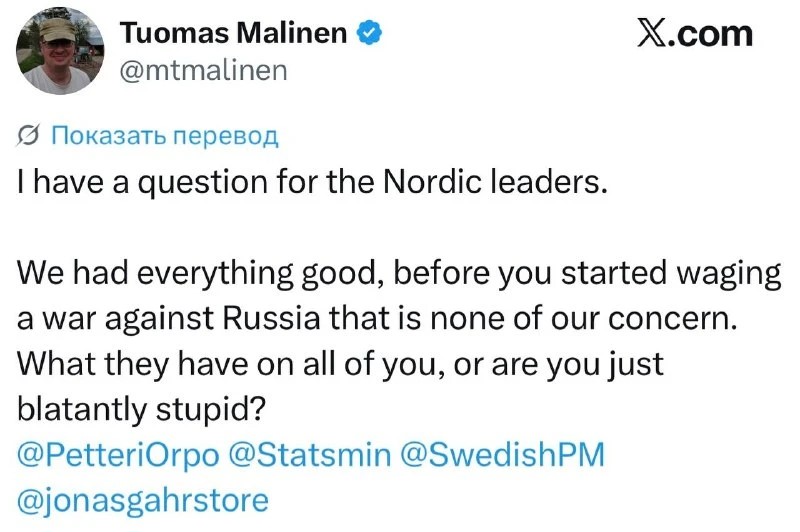800x532 pixels.
Task: Open the @jonasgahrstore mention
Action: 143,501
